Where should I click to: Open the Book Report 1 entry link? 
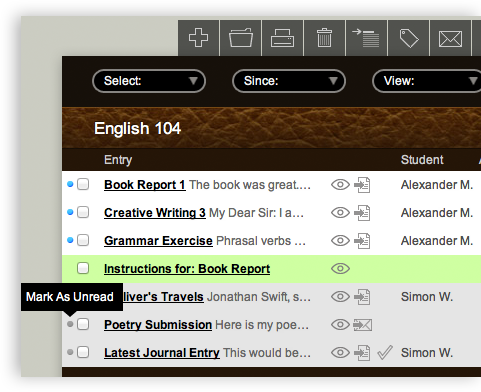coord(145,185)
